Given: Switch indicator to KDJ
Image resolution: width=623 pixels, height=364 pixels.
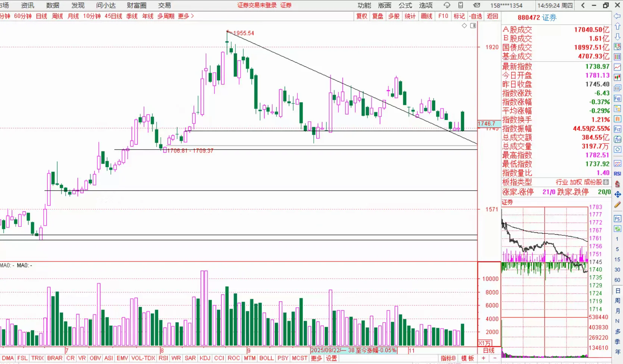Looking at the screenshot, I should click(x=205, y=358).
